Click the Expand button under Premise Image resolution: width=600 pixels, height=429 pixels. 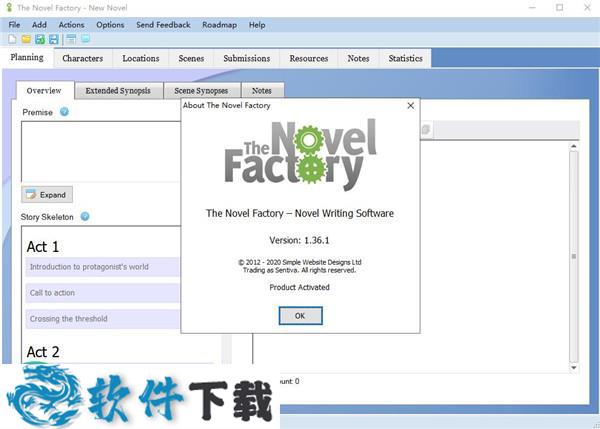point(47,195)
